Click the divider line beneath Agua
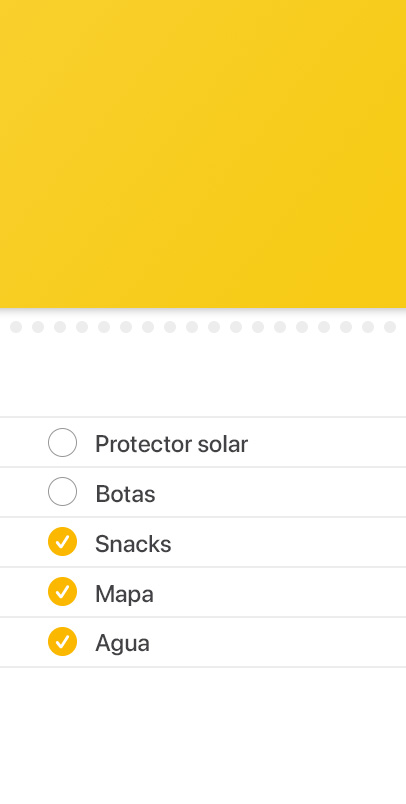Image resolution: width=406 pixels, height=804 pixels. coord(203,667)
